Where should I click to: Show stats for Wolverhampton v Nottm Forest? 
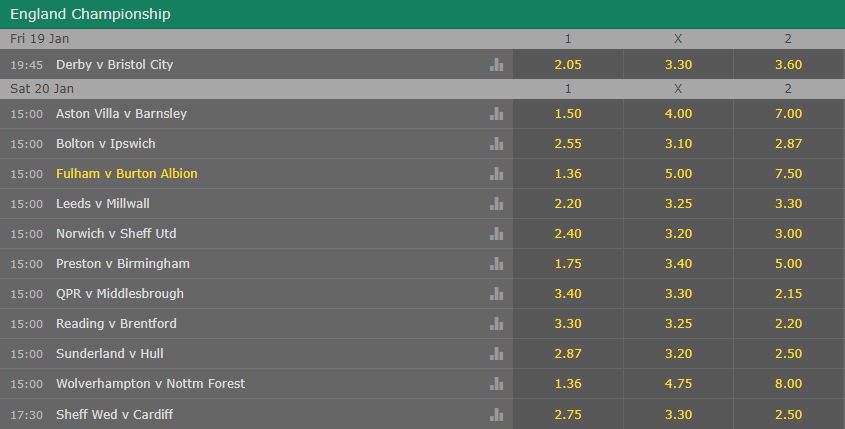[x=497, y=384]
